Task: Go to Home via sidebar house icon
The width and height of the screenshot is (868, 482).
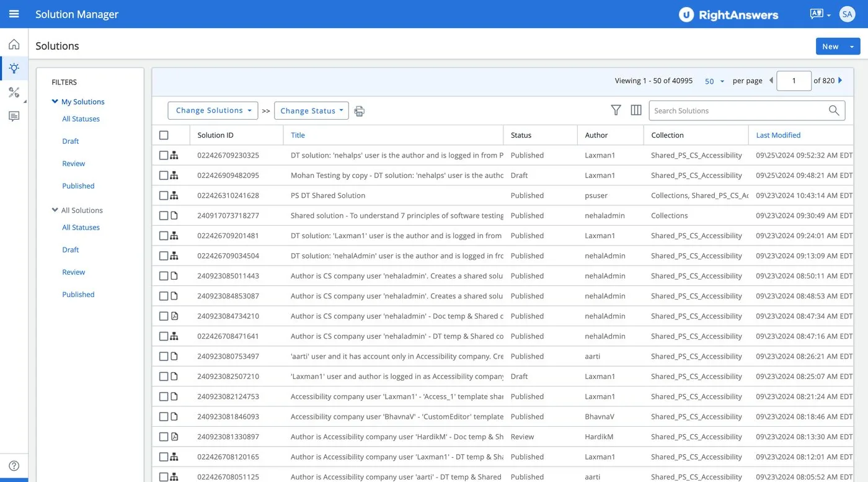Action: pos(14,44)
